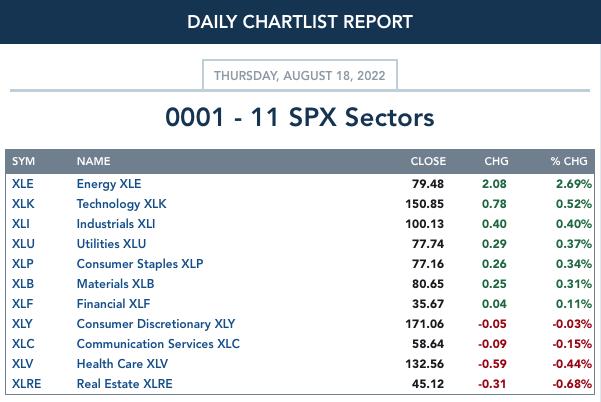Open Technology XLK chart link

[x=122, y=204]
